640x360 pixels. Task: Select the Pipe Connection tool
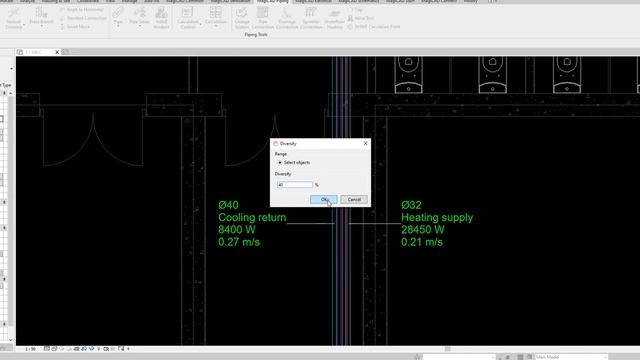click(262, 17)
